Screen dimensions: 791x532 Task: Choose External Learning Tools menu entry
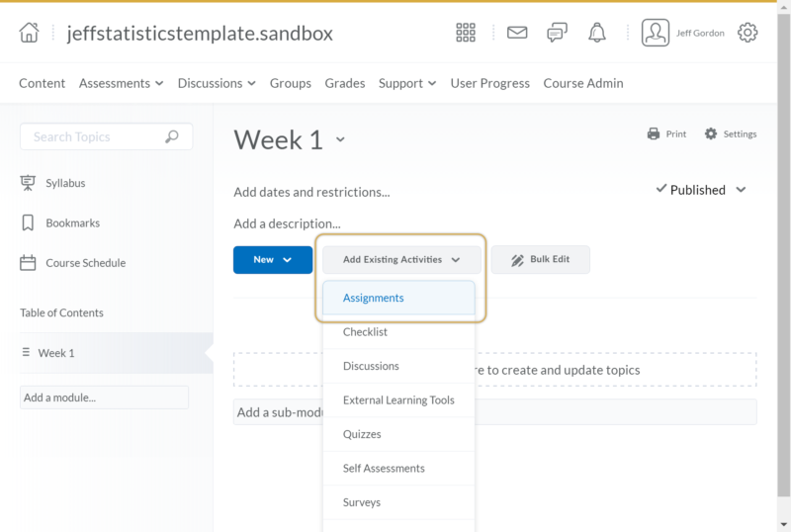point(398,400)
